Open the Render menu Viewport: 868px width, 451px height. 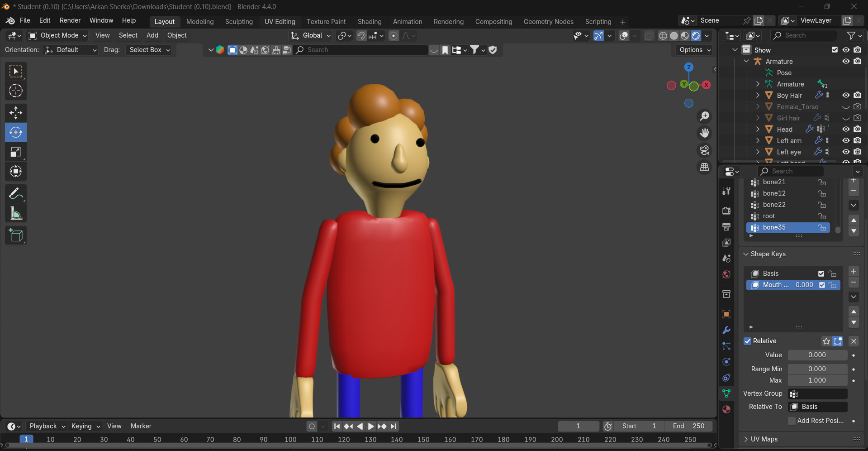70,20
